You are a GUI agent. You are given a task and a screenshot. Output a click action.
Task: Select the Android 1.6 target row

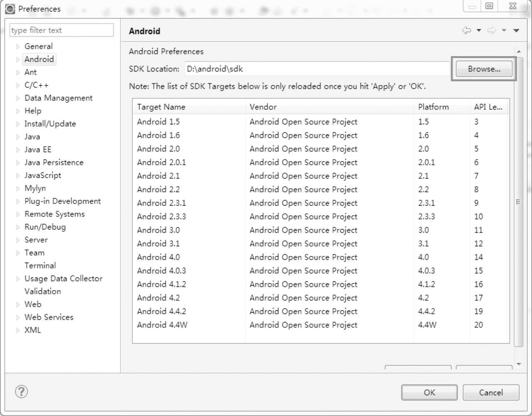(x=321, y=135)
